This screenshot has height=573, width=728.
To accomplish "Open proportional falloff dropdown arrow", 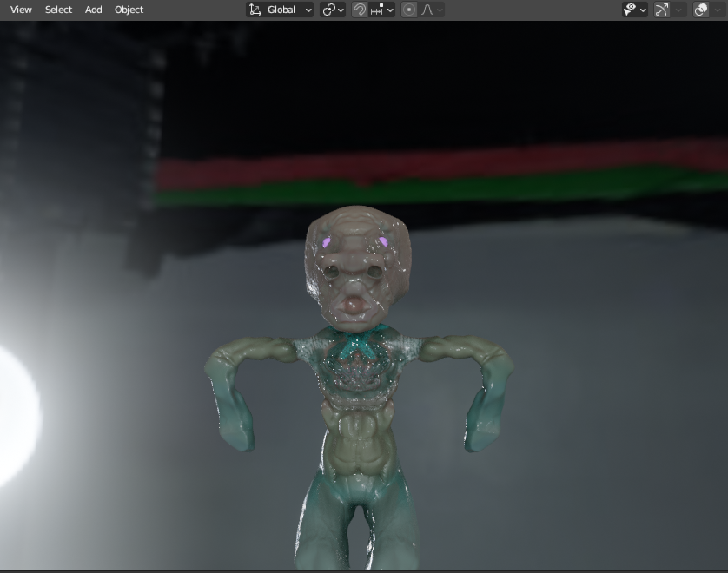I will click(440, 10).
